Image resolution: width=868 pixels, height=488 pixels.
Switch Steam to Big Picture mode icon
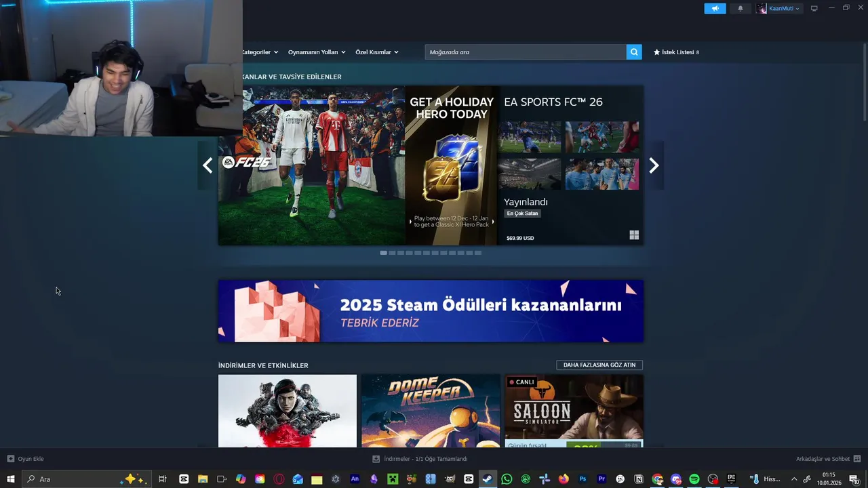[x=814, y=8]
